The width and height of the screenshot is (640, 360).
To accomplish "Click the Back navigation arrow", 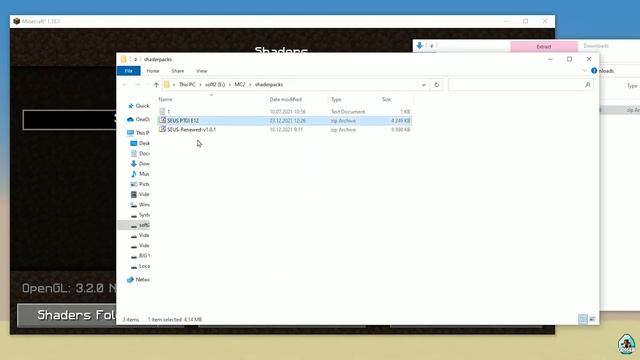I will 125,85.
